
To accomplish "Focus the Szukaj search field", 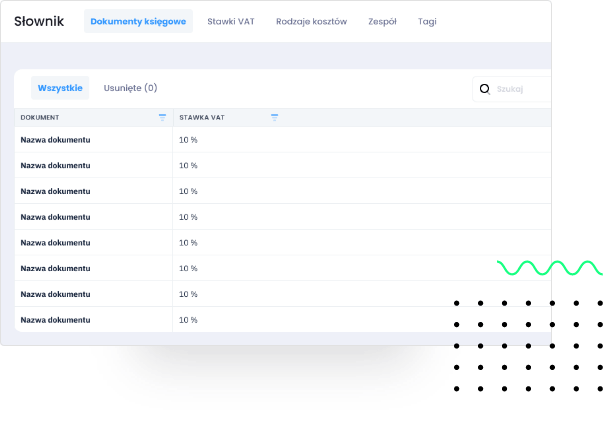I will click(520, 88).
